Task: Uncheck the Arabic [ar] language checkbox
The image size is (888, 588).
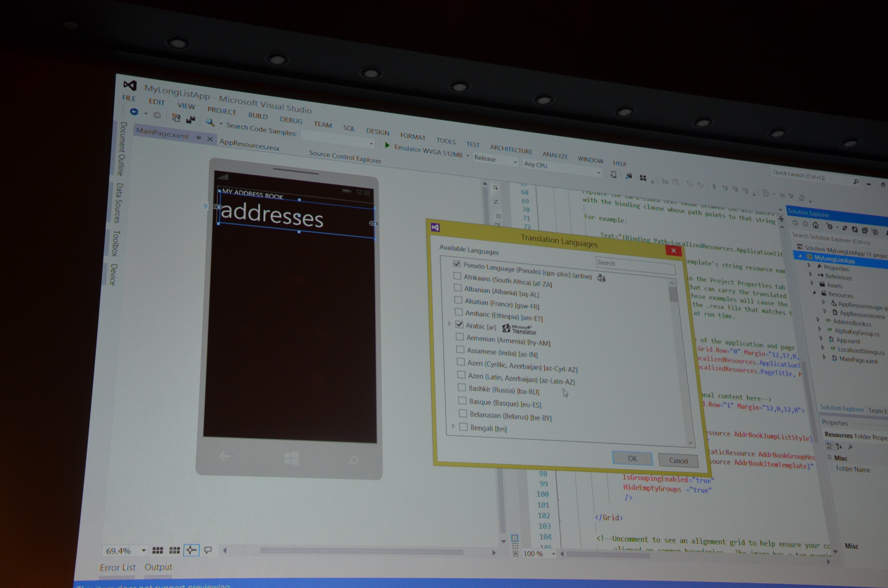Action: tap(459, 324)
